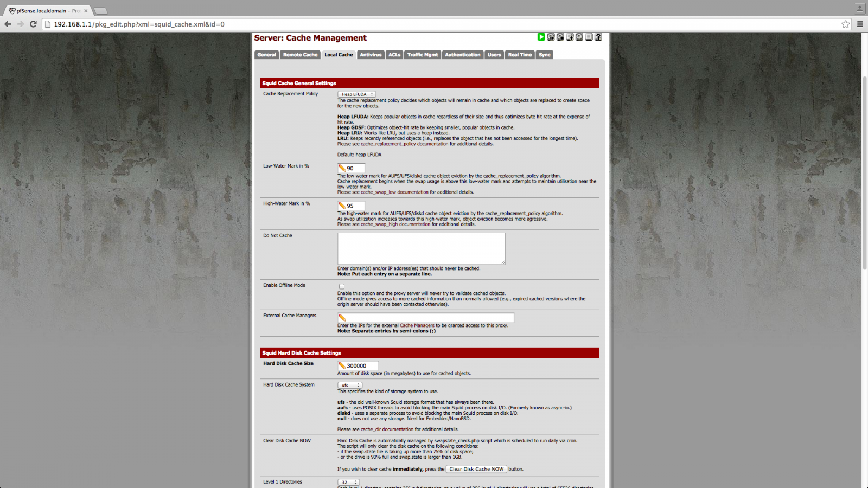Click the green service running status icon

point(541,37)
